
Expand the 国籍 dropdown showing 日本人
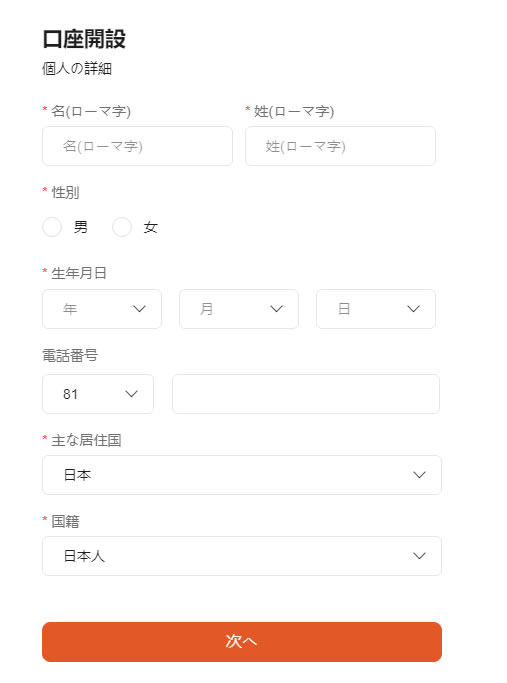click(x=242, y=556)
